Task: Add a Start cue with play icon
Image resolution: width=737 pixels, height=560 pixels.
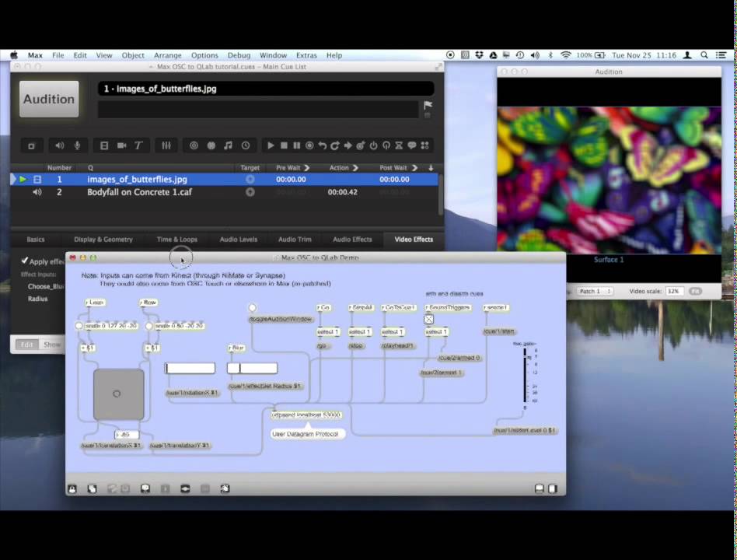Action: point(271,145)
